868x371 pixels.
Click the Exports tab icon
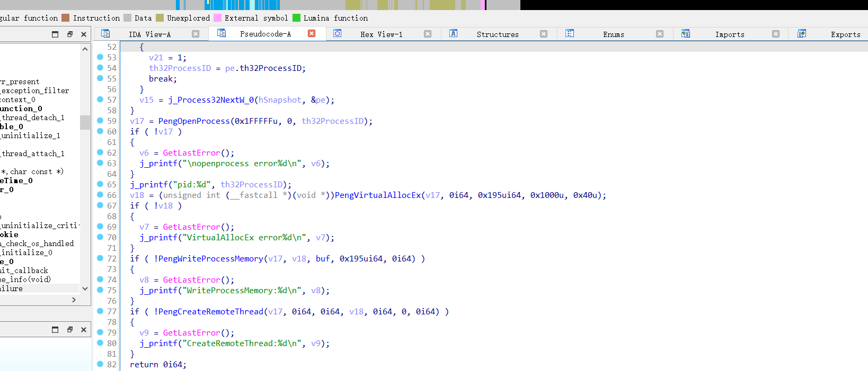(802, 34)
